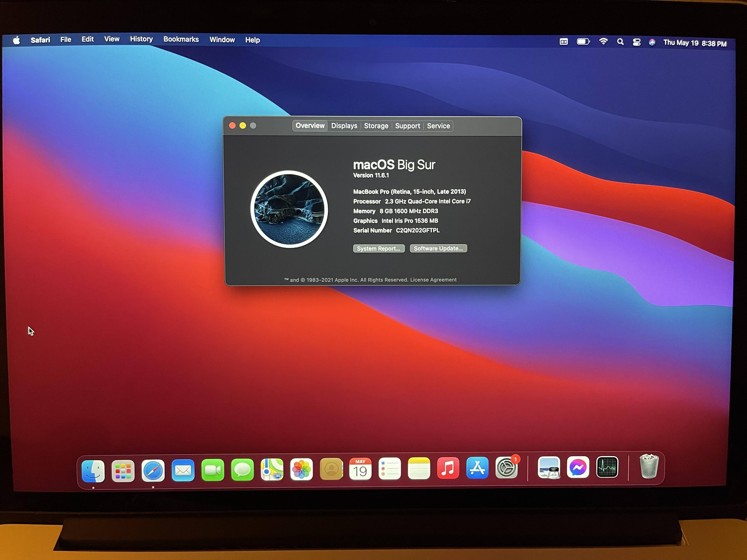
Task: Open Spotlight search magnifier
Action: (x=620, y=42)
